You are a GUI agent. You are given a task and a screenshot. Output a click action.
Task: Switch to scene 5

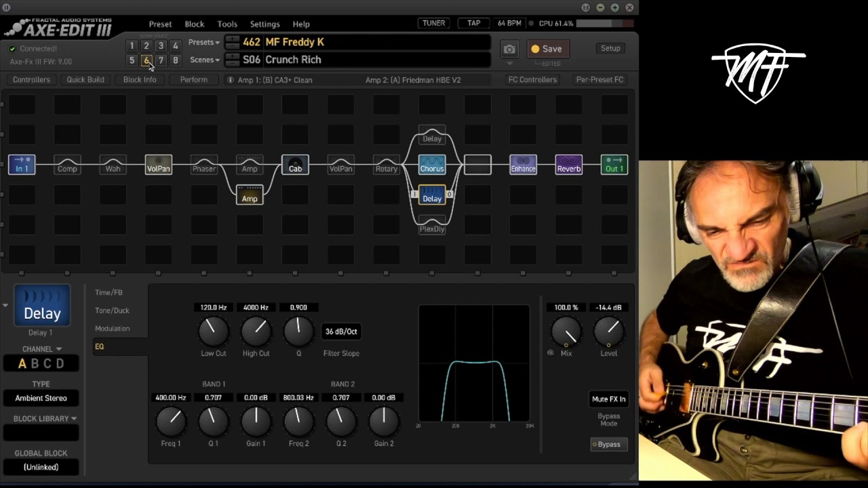coord(132,60)
